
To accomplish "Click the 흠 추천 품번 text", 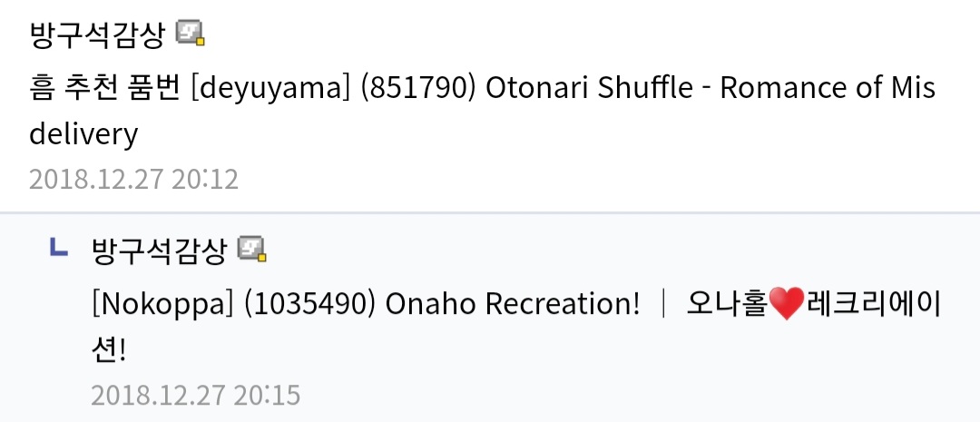I will (104, 88).
